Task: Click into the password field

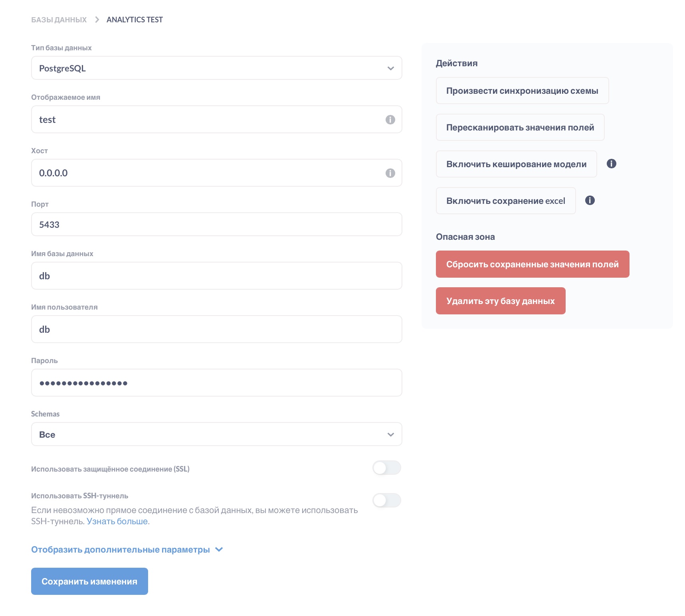Action: click(x=216, y=383)
